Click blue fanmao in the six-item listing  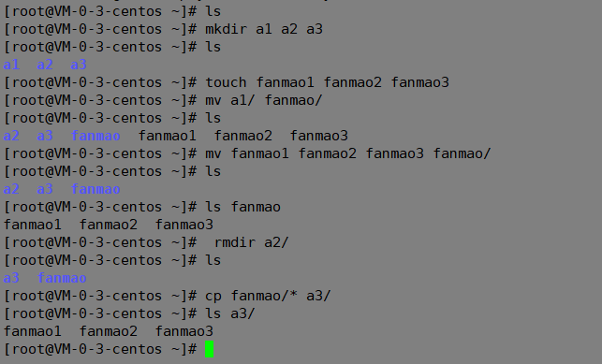tap(95, 136)
